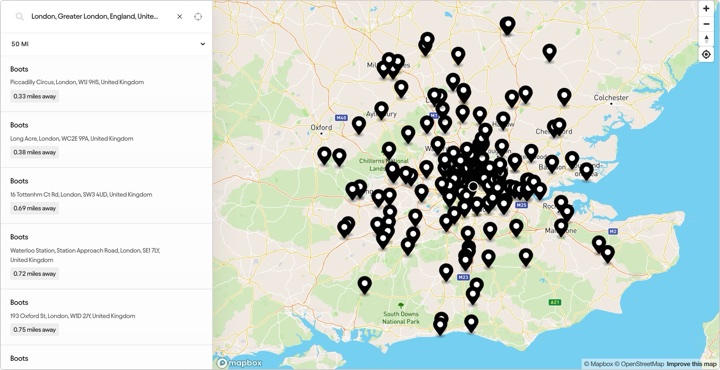Select the Boots 16 Tottenhm Ct Rd store
This screenshot has height=370, width=720.
[107, 196]
